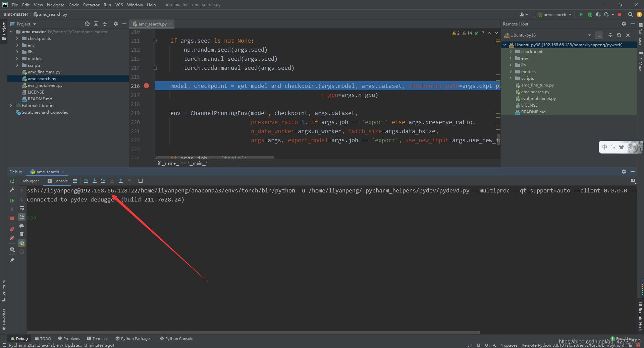The width and height of the screenshot is (644, 348).
Task: Click the Step Over debugger icon
Action: (x=86, y=181)
